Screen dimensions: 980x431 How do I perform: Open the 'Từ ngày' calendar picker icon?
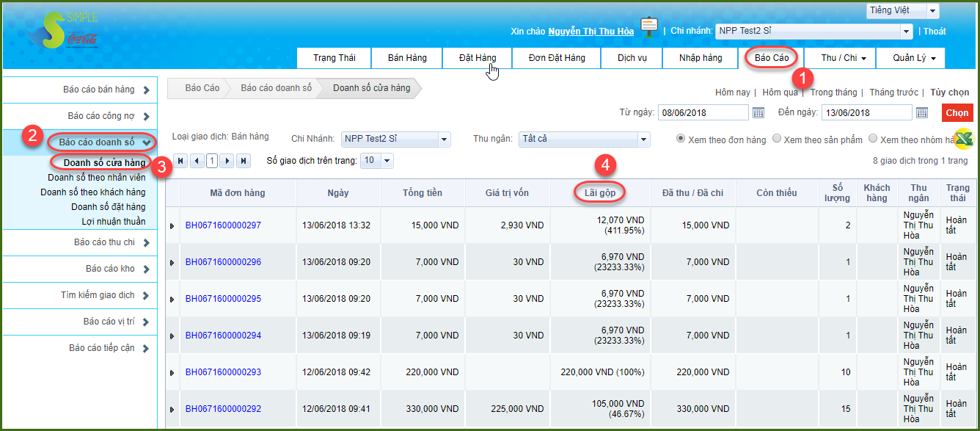coord(758,112)
